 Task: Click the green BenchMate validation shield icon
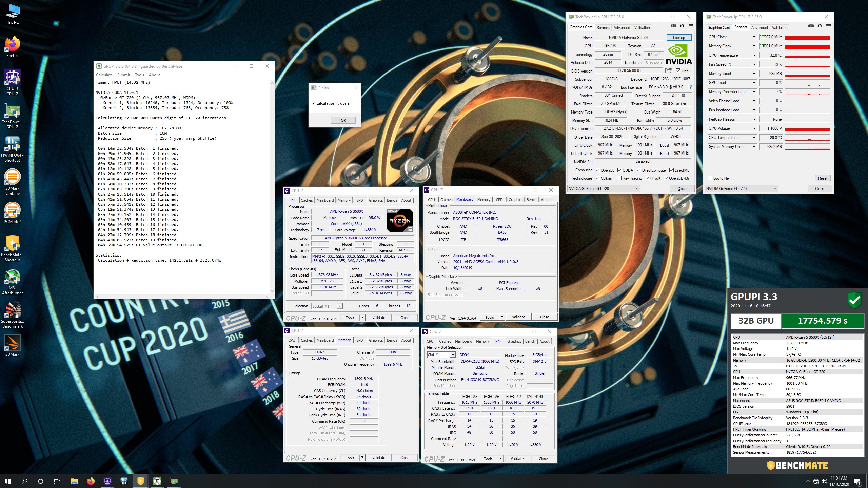[855, 300]
